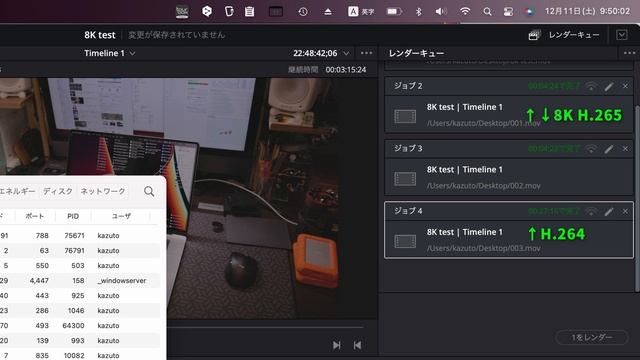Switch to エネルギー tab in Activity Monitor

click(18, 191)
